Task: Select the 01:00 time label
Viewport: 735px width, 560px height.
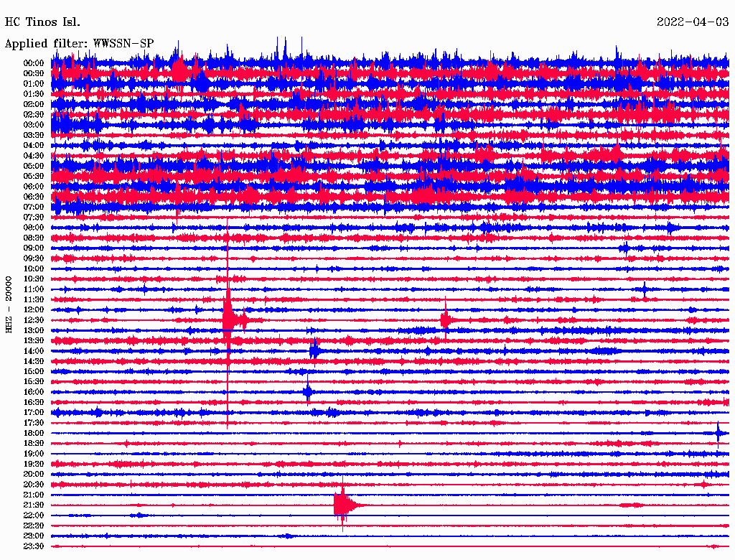Action: point(34,84)
